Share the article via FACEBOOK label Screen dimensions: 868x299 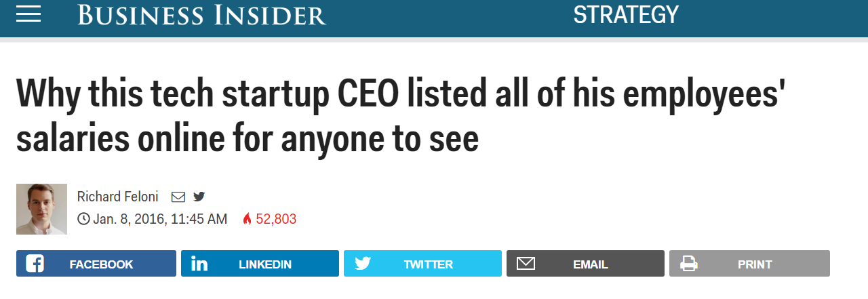(101, 264)
